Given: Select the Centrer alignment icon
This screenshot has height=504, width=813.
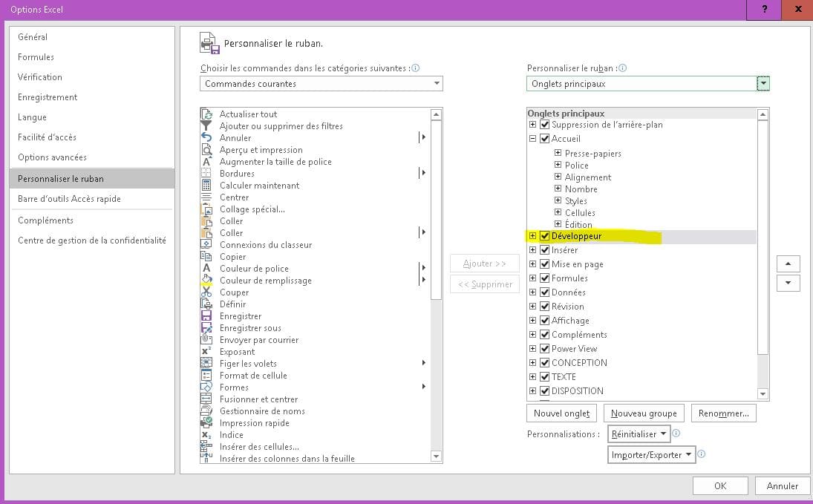Looking at the screenshot, I should [206, 197].
